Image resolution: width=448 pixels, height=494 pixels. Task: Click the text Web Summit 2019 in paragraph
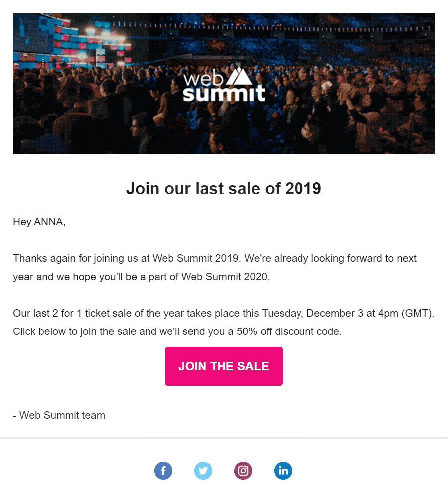[x=196, y=258]
